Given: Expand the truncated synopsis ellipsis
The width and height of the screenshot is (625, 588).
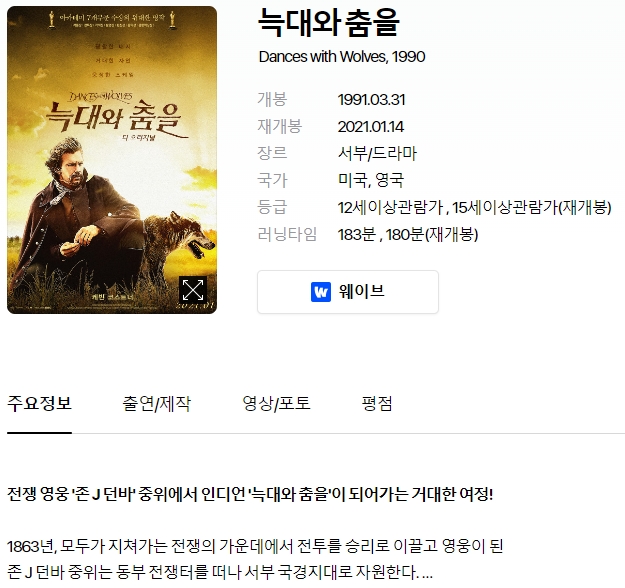Looking at the screenshot, I should tap(427, 573).
